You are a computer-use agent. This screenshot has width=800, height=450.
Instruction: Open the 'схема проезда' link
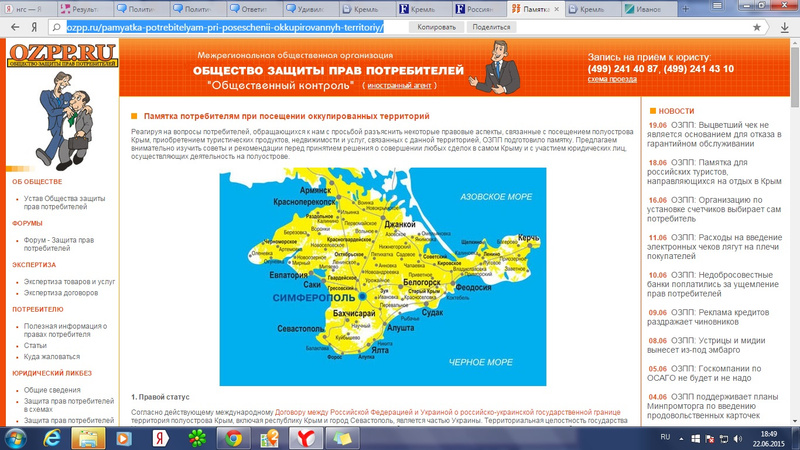pos(611,79)
